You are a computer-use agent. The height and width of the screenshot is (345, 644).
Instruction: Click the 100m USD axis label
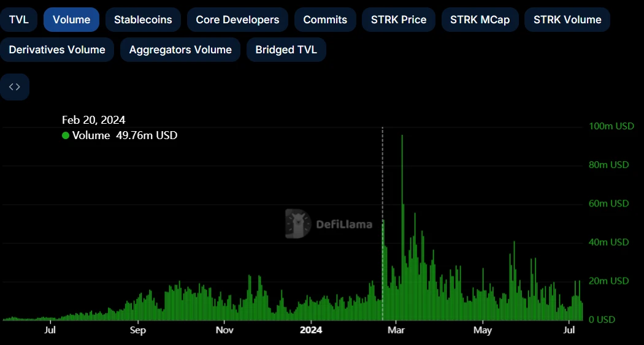(x=611, y=126)
